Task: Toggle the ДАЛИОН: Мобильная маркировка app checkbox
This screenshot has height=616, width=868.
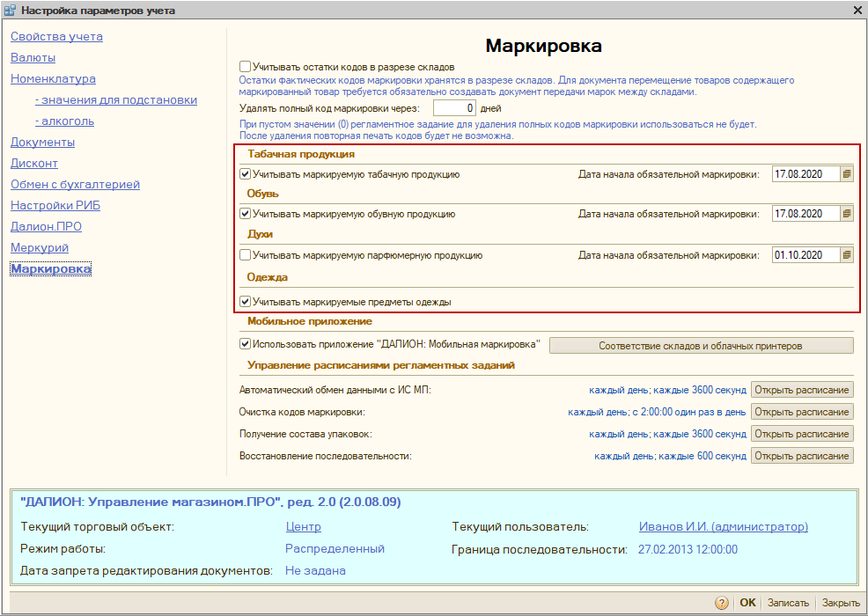Action: click(x=245, y=344)
